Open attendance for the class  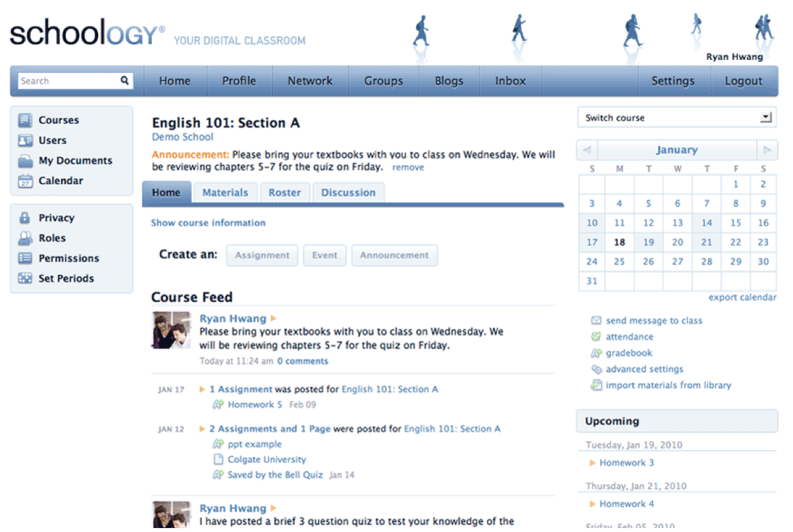[594, 337]
